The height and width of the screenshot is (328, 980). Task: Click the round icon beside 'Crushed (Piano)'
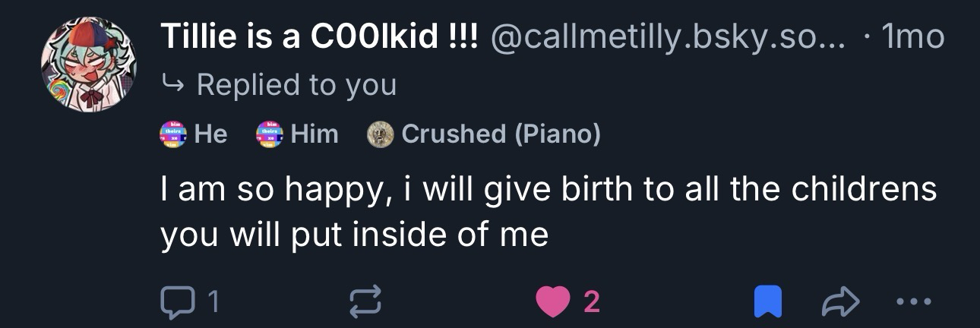coord(379,134)
